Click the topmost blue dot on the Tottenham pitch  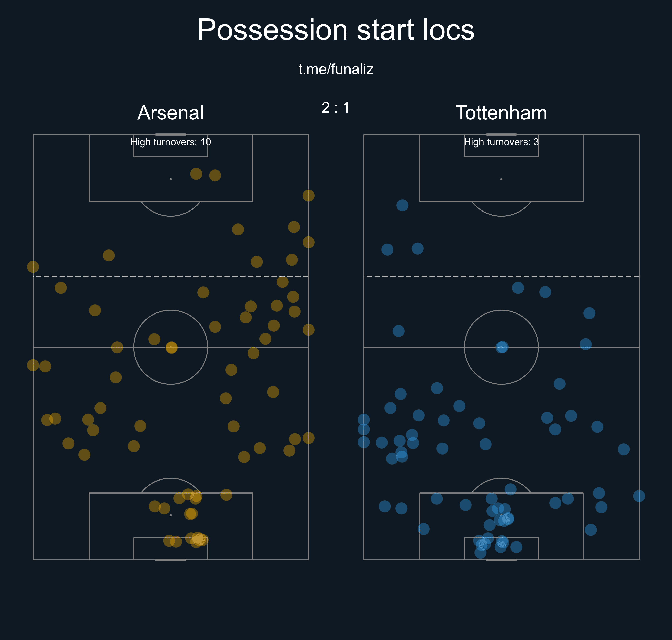coord(402,205)
